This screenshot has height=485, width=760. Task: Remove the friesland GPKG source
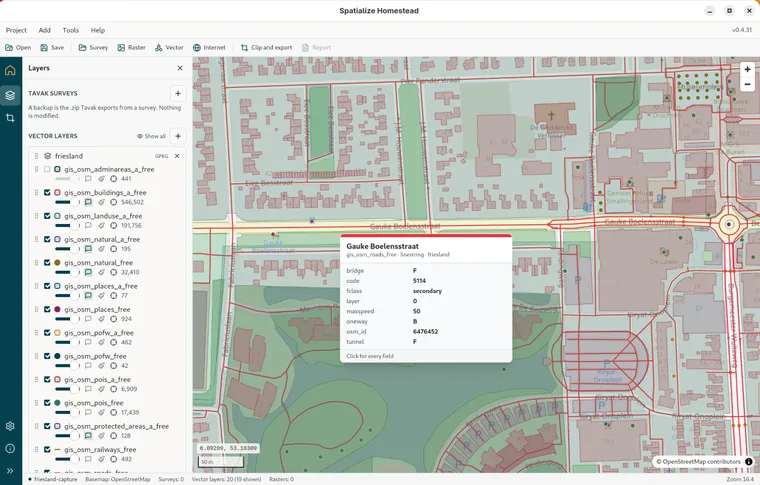[177, 156]
